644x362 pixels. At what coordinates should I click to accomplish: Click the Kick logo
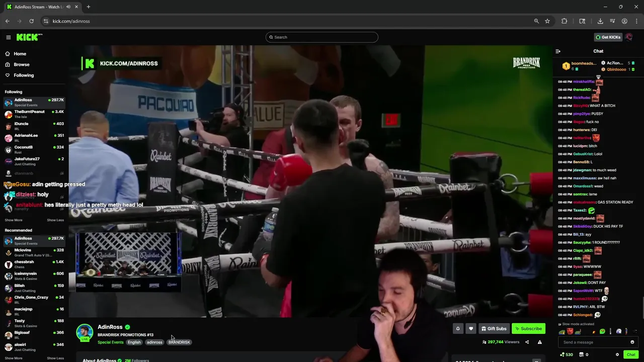29,37
